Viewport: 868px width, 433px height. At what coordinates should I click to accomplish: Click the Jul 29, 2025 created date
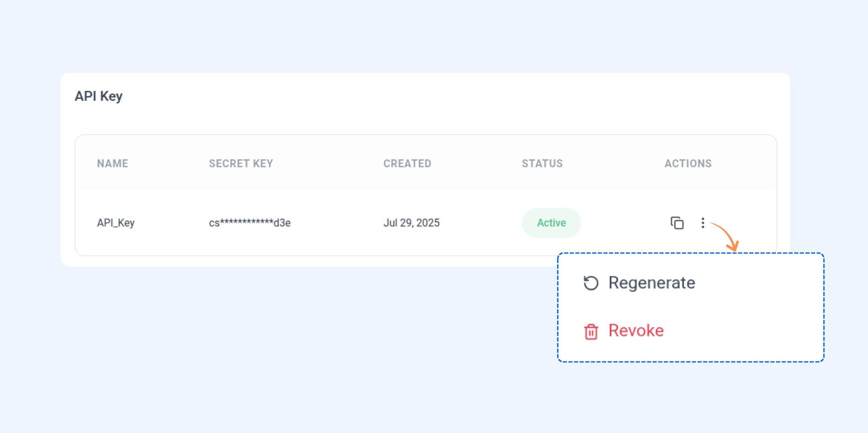pos(411,223)
